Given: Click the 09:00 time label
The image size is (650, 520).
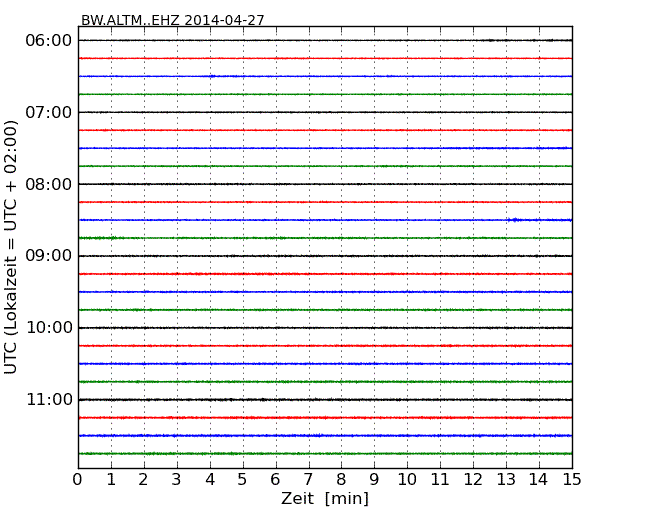Looking at the screenshot, I should (x=49, y=256).
